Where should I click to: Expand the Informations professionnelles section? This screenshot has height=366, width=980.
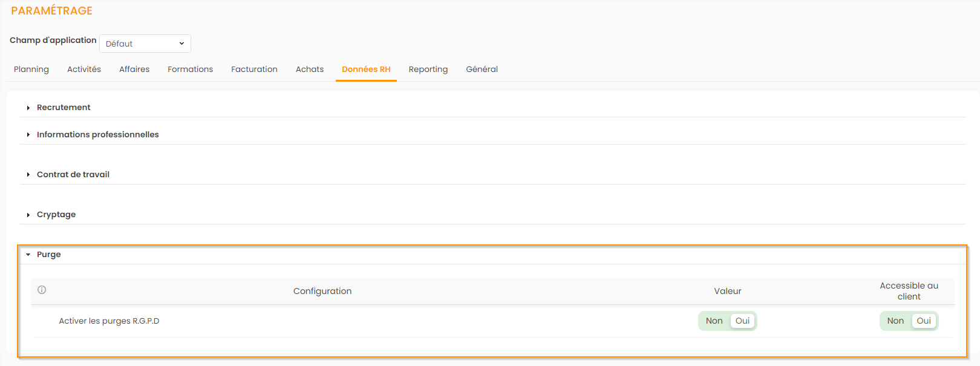point(97,135)
